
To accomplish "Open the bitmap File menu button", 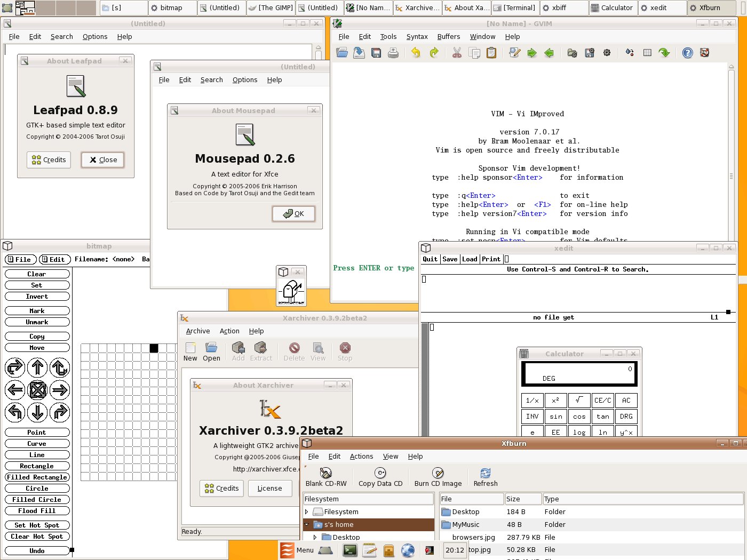I will [x=21, y=260].
